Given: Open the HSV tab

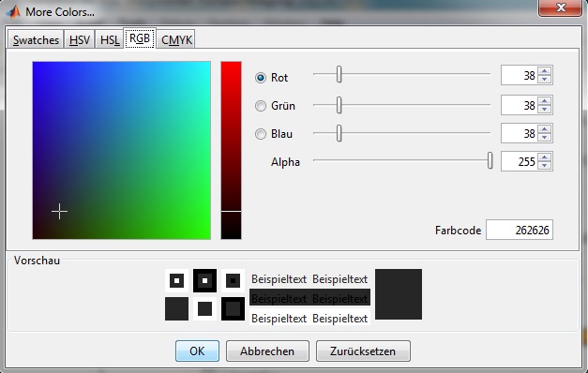Looking at the screenshot, I should (x=80, y=39).
